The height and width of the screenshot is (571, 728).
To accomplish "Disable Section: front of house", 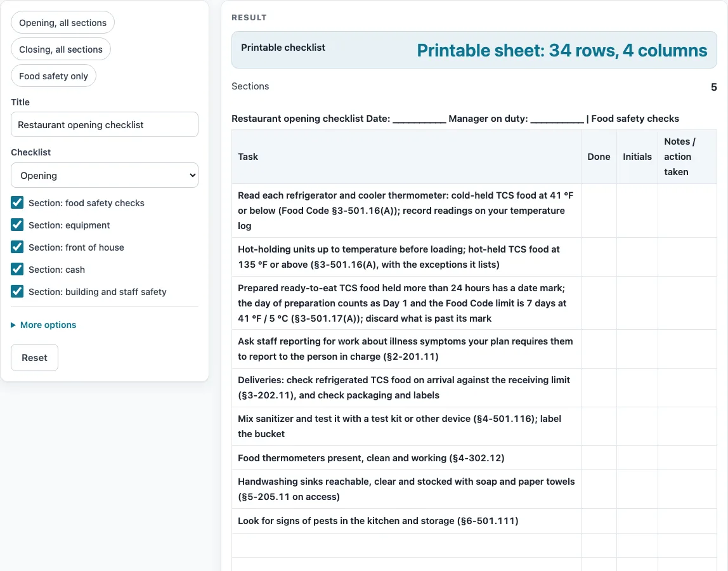I will (x=17, y=247).
